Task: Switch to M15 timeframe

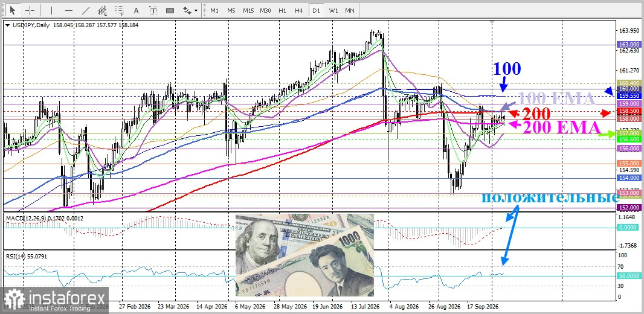Action: pyautogui.click(x=248, y=10)
